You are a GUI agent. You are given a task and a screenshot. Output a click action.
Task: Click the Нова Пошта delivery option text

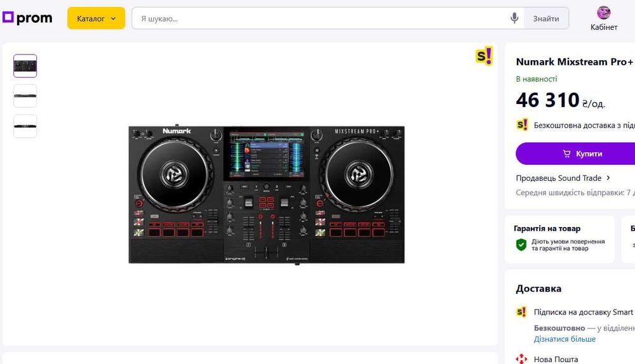[556, 359]
